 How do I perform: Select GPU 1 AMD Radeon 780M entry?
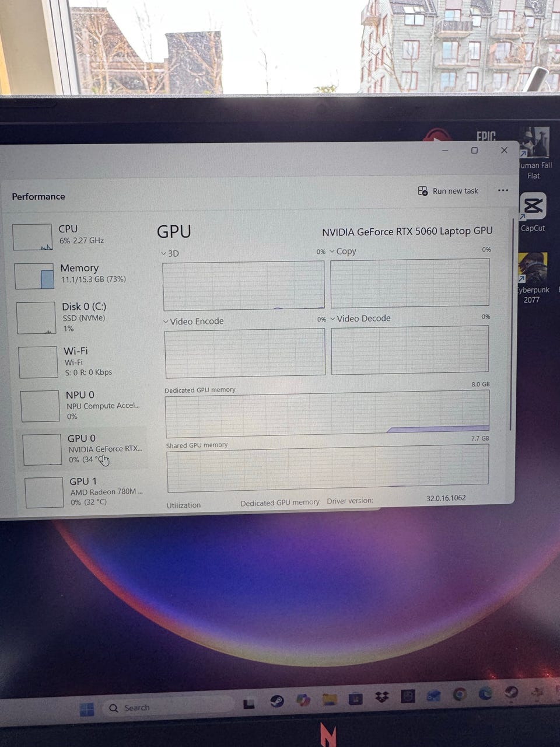(85, 492)
